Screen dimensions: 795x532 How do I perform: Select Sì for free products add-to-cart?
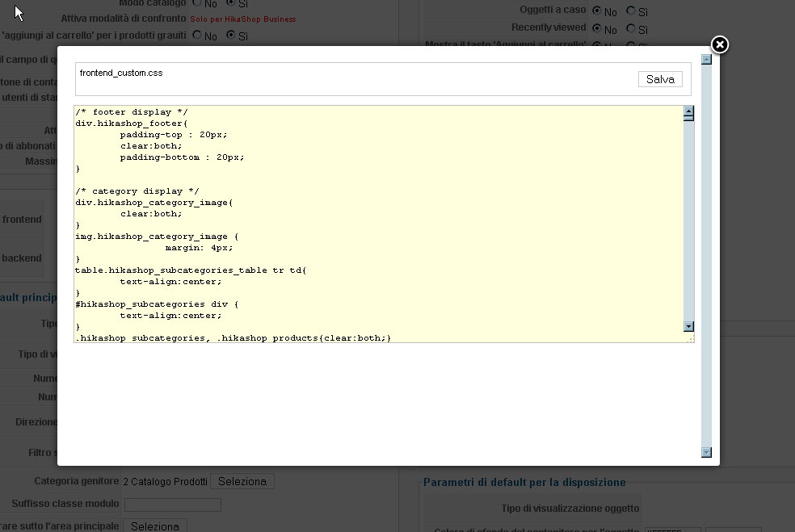coord(231,35)
